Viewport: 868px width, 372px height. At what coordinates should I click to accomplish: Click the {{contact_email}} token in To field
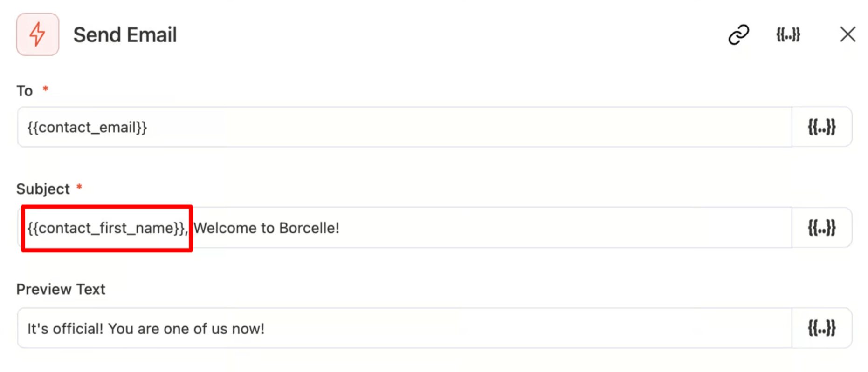(x=87, y=127)
